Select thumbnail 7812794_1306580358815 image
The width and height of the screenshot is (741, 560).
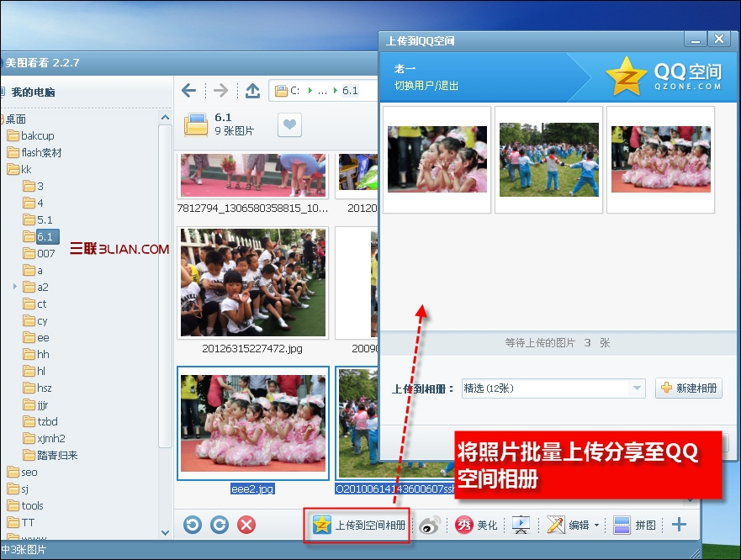tap(253, 176)
